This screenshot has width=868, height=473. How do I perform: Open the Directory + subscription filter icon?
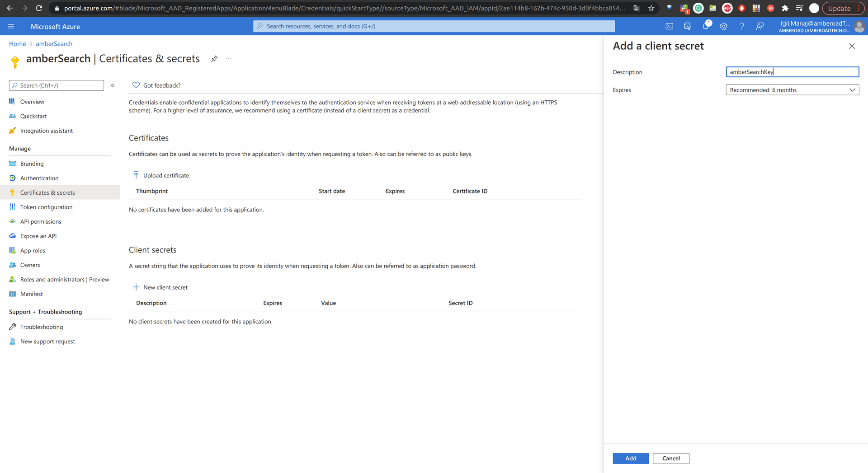coord(687,26)
